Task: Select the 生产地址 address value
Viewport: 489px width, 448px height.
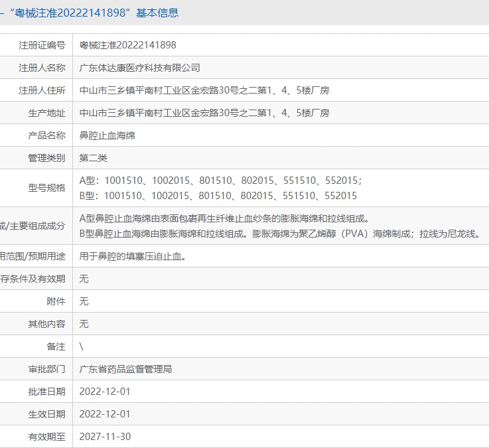Action: click(x=204, y=113)
